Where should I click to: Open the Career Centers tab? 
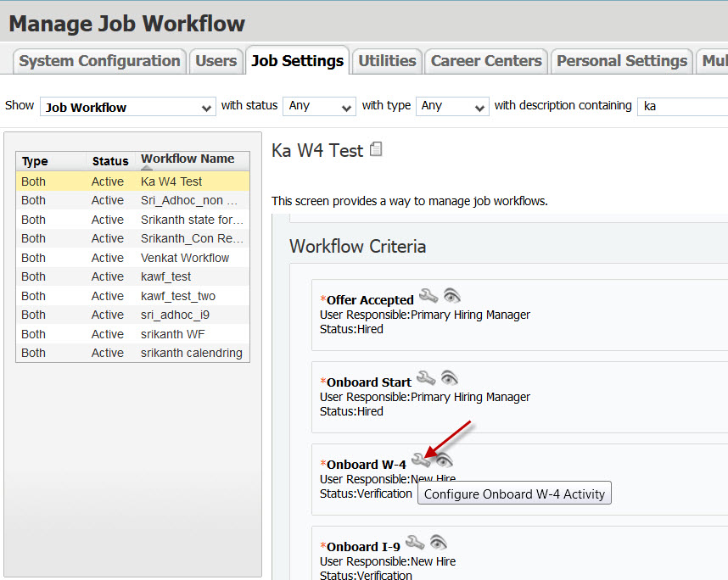point(486,61)
